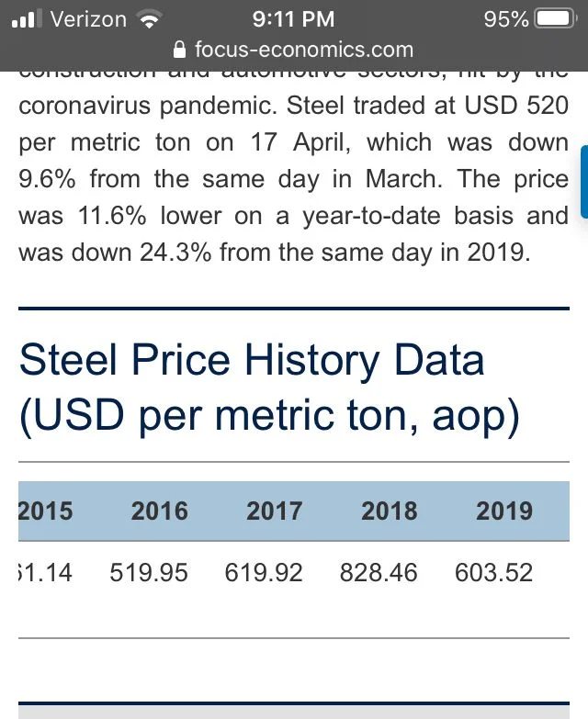Viewport: 588px width, 719px height.
Task: Tap the Wi-Fi status icon
Action: click(x=149, y=19)
